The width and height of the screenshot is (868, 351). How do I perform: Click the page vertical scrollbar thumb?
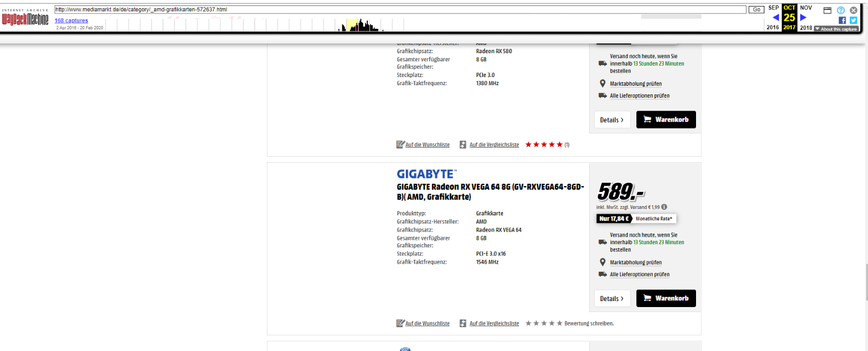(x=866, y=281)
